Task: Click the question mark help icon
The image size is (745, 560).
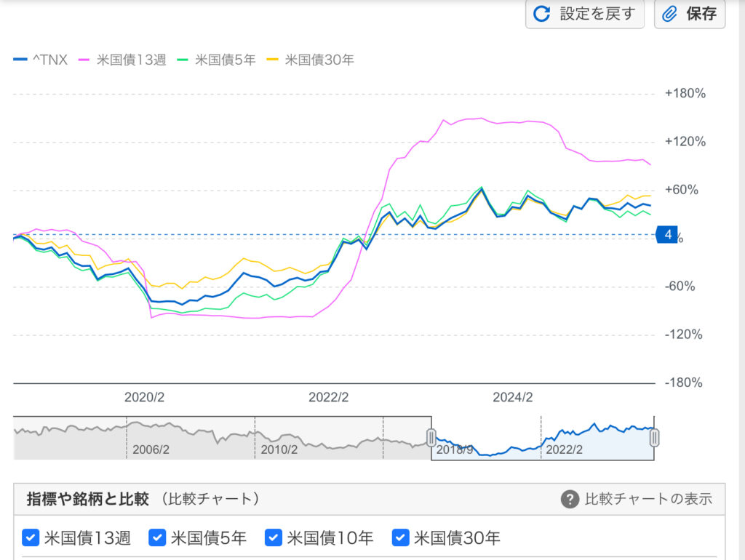Action: tap(570, 499)
